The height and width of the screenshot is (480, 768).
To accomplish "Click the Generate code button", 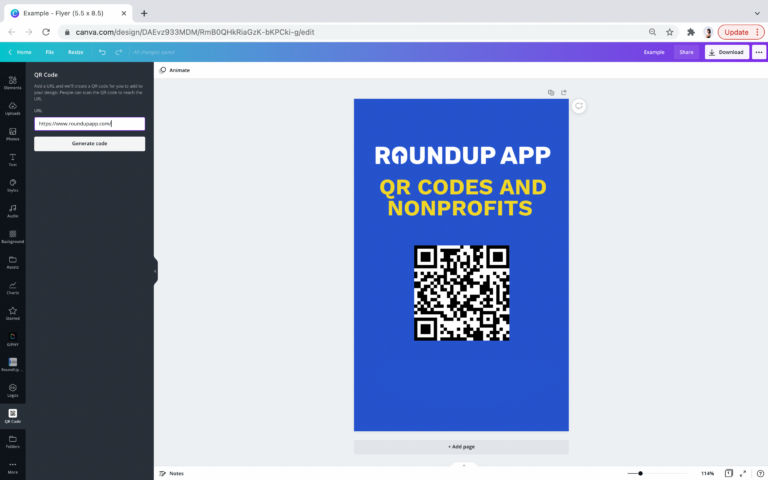I will 90,144.
